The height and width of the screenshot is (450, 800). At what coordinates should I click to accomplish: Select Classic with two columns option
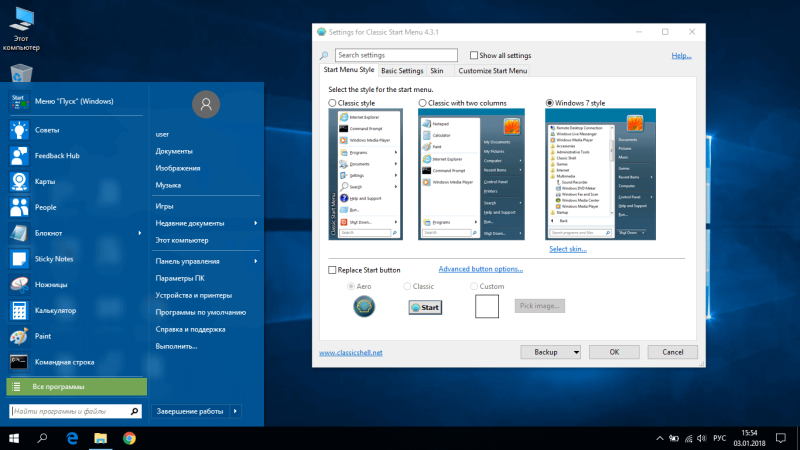point(422,103)
